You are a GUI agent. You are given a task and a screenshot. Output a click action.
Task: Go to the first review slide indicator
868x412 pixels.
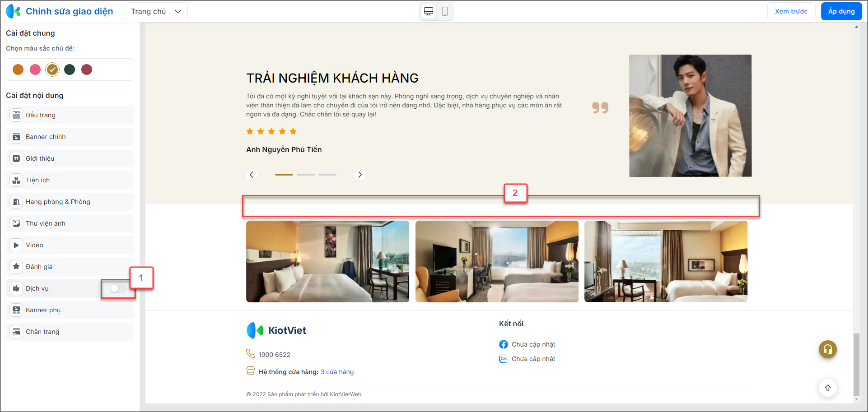point(284,175)
